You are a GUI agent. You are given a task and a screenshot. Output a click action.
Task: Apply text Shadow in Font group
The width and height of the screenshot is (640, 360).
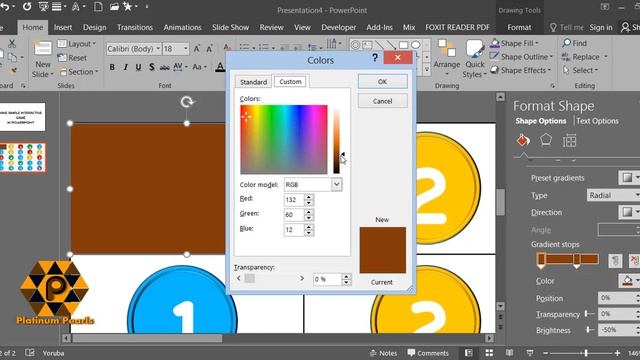pos(151,67)
